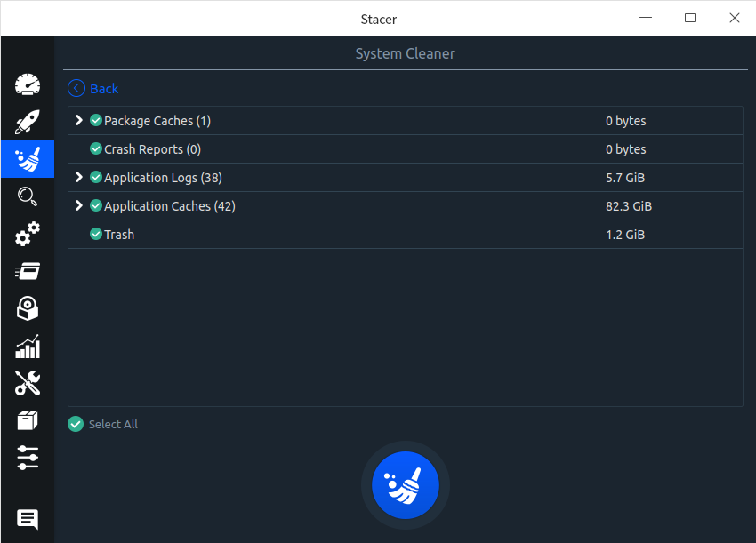The image size is (756, 543).
Task: Open the Resources chart page
Action: point(28,347)
